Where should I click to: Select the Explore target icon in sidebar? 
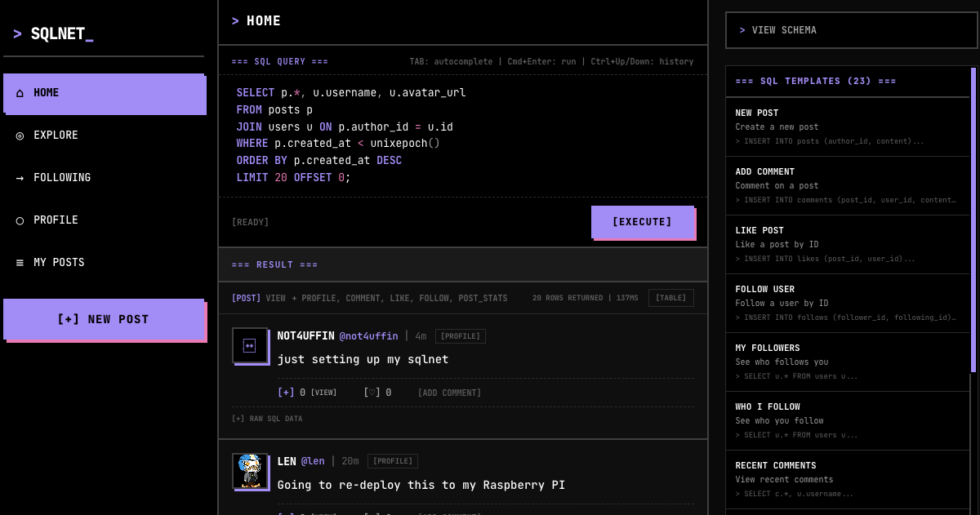coord(20,135)
